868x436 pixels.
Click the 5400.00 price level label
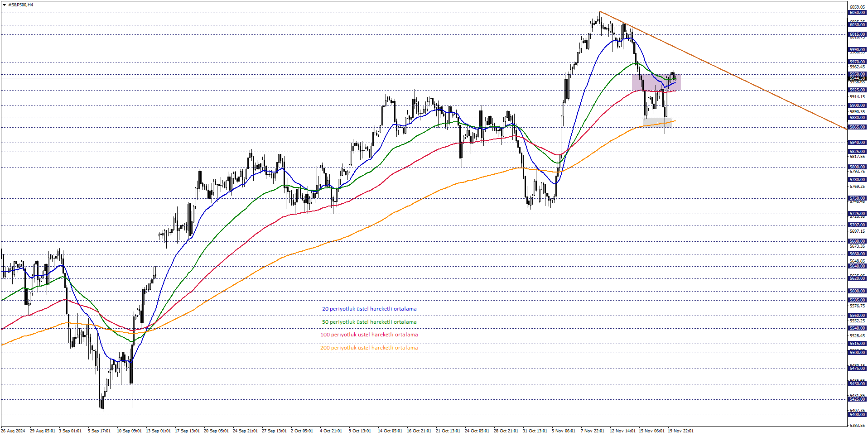857,415
